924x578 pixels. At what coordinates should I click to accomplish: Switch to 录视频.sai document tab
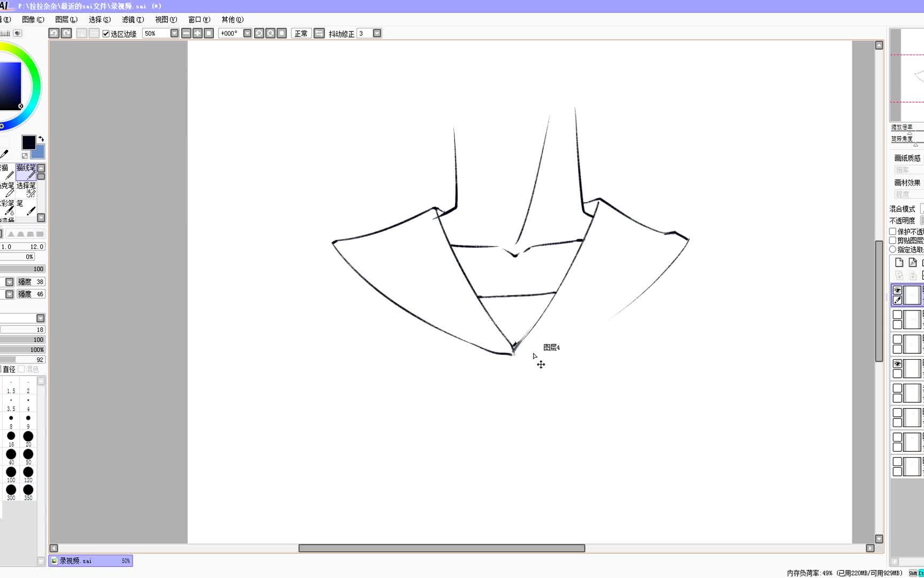[90, 561]
